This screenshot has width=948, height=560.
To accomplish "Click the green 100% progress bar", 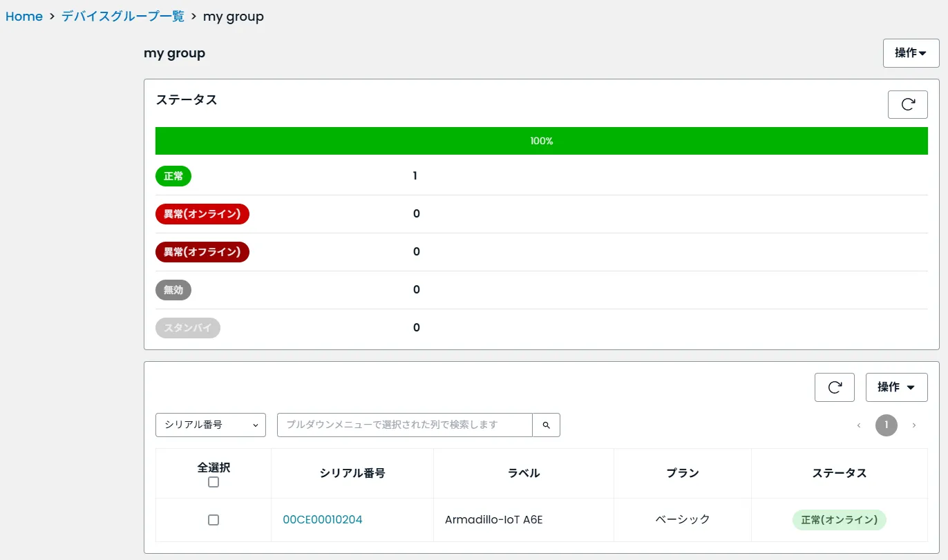I will tap(542, 140).
